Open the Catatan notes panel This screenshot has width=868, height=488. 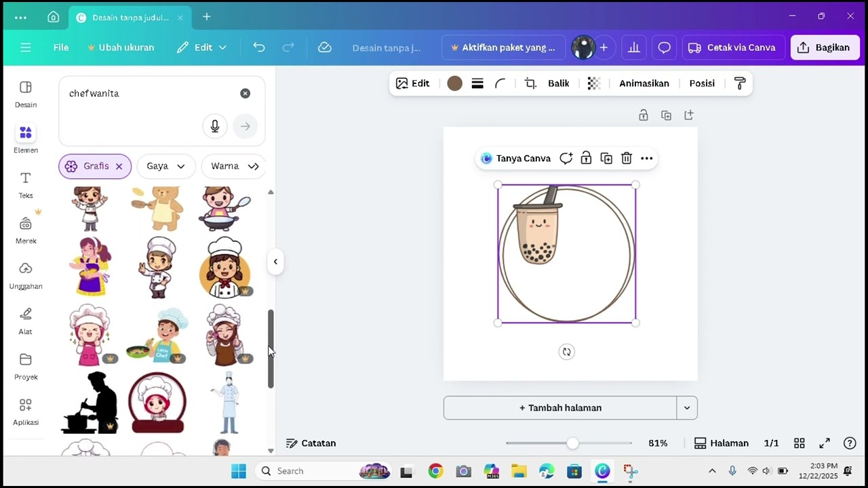pyautogui.click(x=311, y=443)
